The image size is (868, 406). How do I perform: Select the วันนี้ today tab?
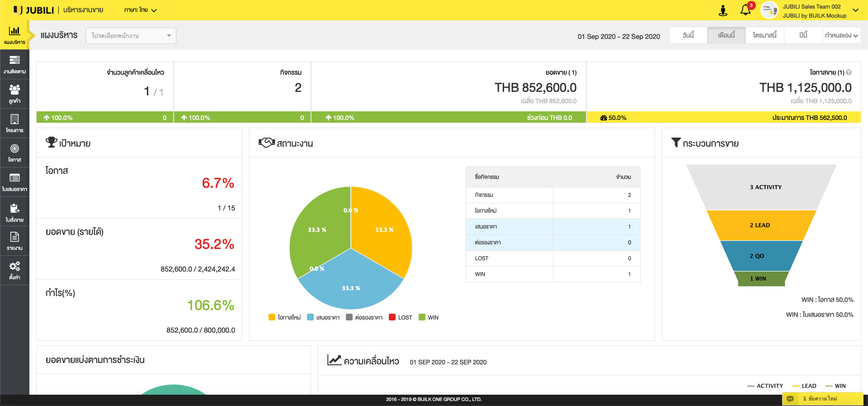coord(688,35)
